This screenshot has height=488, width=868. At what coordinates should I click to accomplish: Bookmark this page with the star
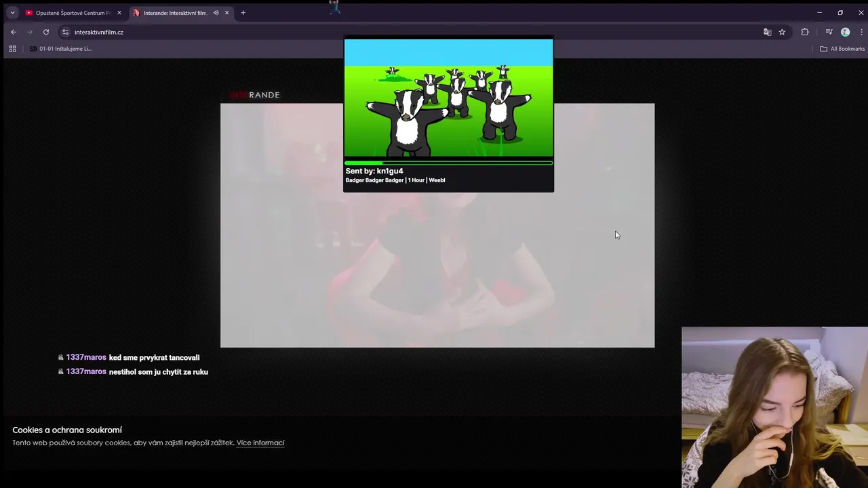tap(782, 32)
